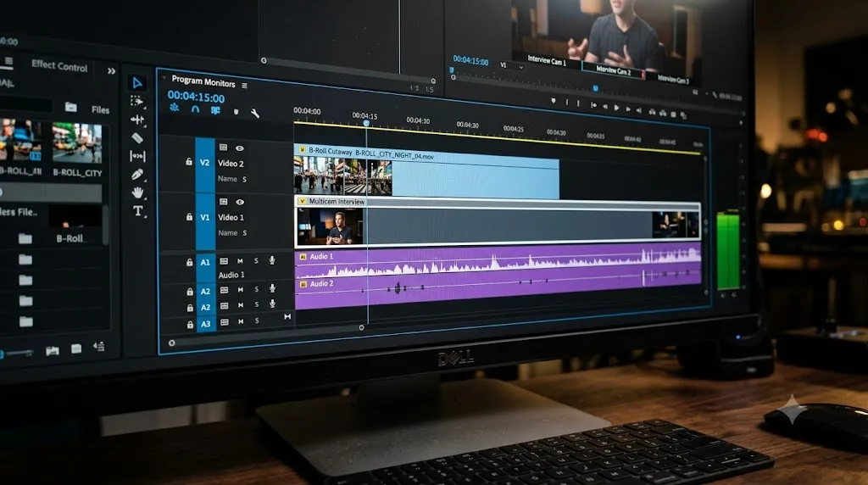
Task: Select the Type tool
Action: (138, 211)
